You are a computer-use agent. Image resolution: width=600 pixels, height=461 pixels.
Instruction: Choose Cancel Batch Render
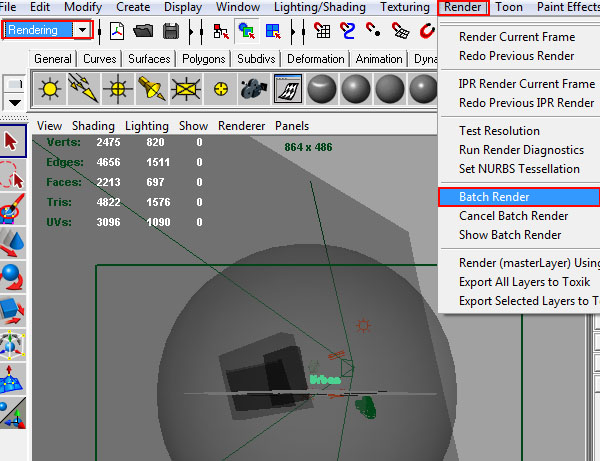point(513,216)
